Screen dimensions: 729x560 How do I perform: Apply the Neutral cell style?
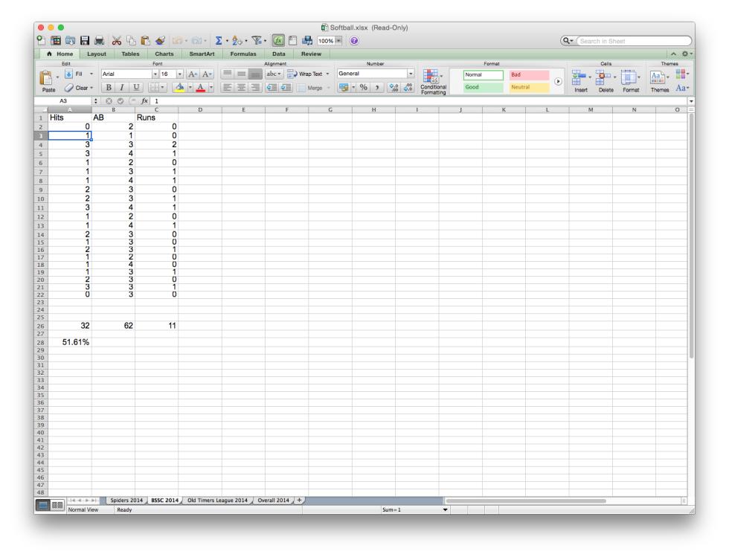pyautogui.click(x=529, y=87)
